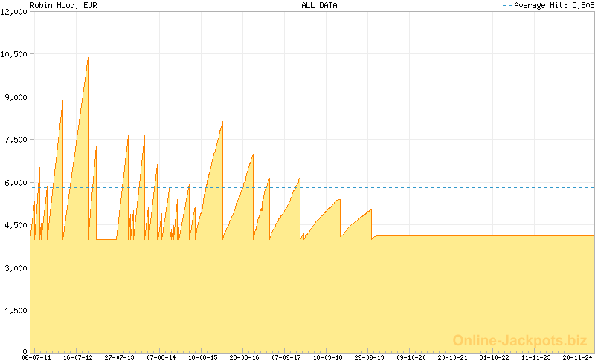Image resolution: width=595 pixels, height=364 pixels.
Task: Select the 29-09-19 x-axis date
Action: click(x=369, y=357)
